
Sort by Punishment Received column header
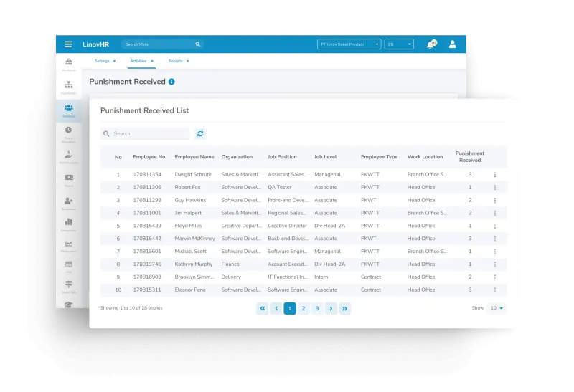[470, 156]
